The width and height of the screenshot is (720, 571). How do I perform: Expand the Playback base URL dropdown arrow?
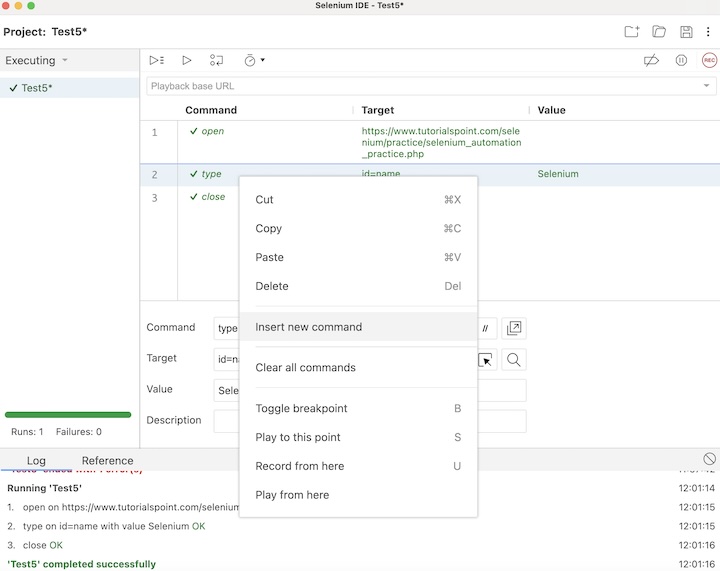[706, 86]
